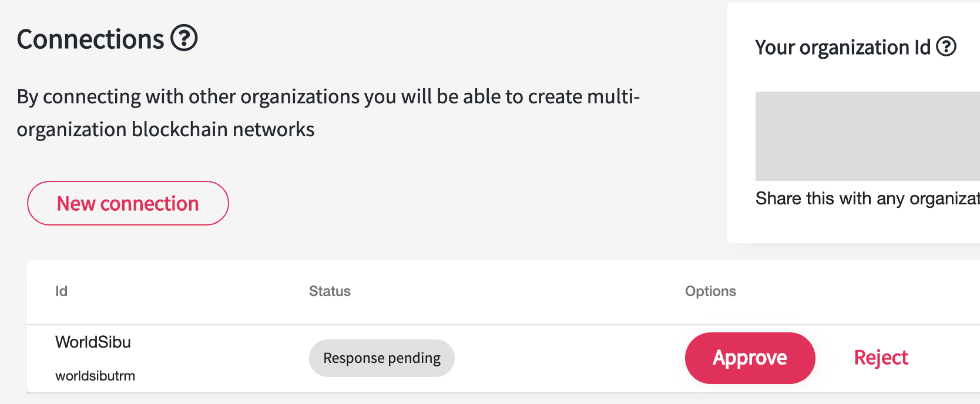Sort by the Status column header

click(x=330, y=291)
